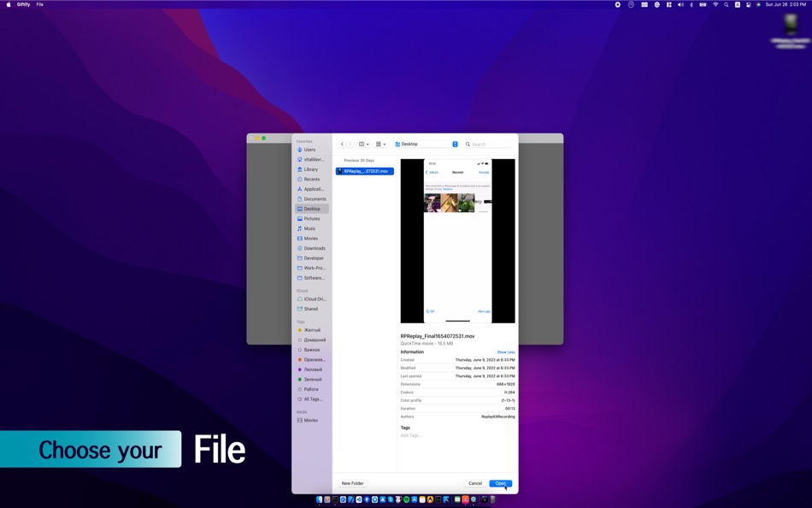Open the volume control in the menu bar
This screenshot has width=812, height=508.
point(680,4)
